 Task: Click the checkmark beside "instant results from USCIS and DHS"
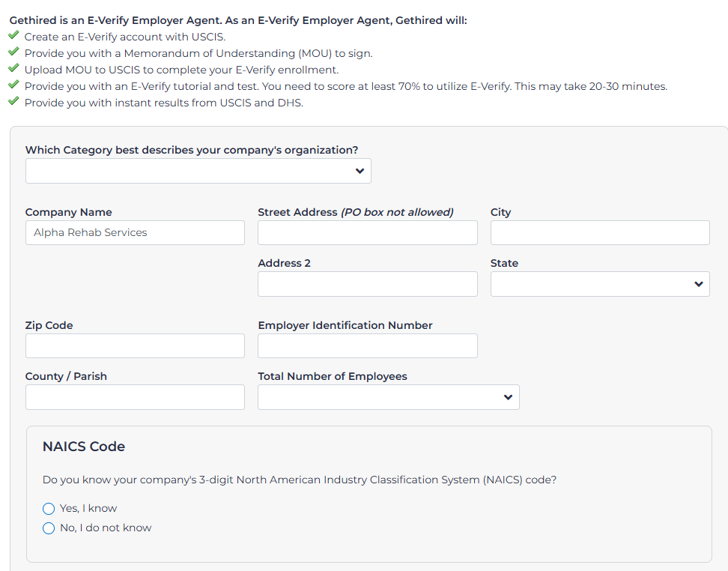13,100
